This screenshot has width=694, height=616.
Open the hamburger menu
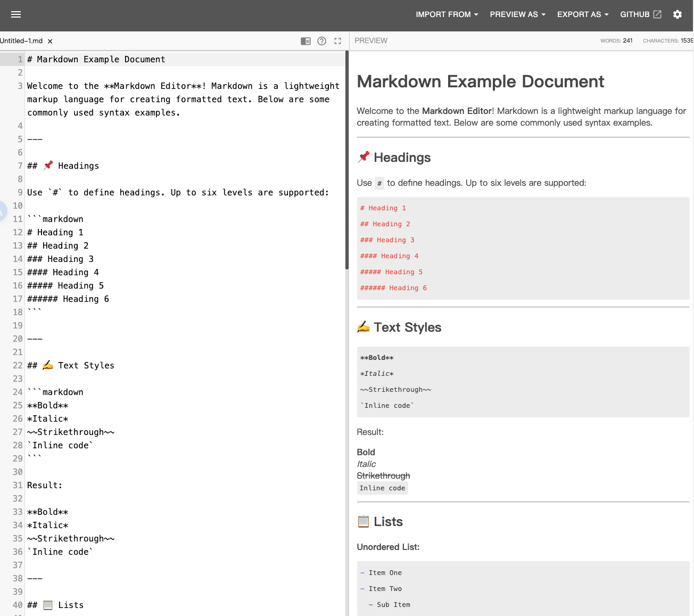coord(15,14)
